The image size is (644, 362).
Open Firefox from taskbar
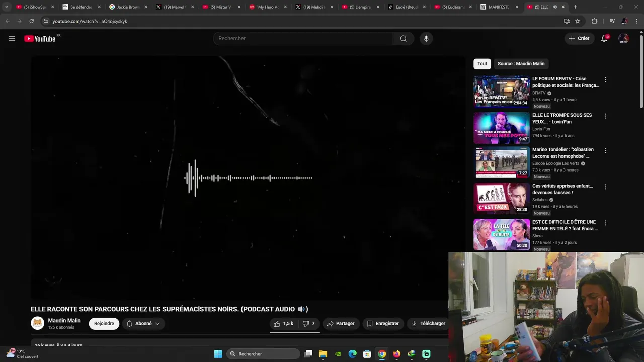point(396,354)
